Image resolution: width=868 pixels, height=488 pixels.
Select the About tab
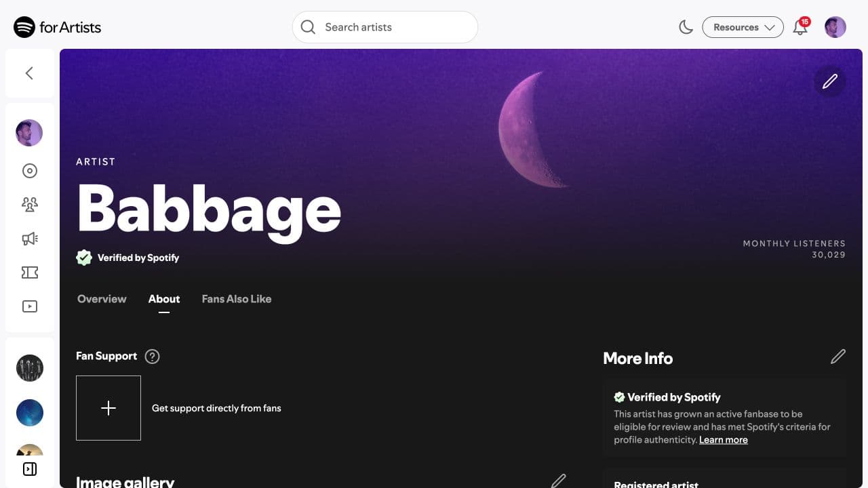pyautogui.click(x=164, y=299)
